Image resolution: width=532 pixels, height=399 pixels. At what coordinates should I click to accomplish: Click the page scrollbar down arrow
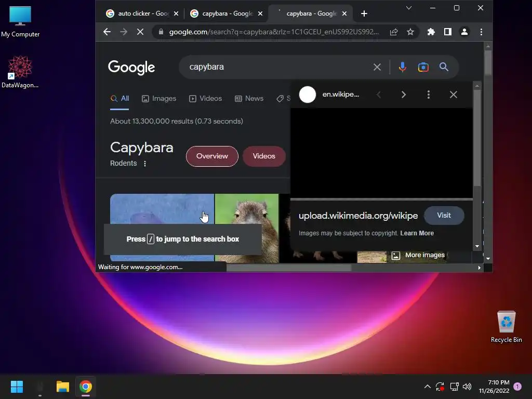pos(488,259)
